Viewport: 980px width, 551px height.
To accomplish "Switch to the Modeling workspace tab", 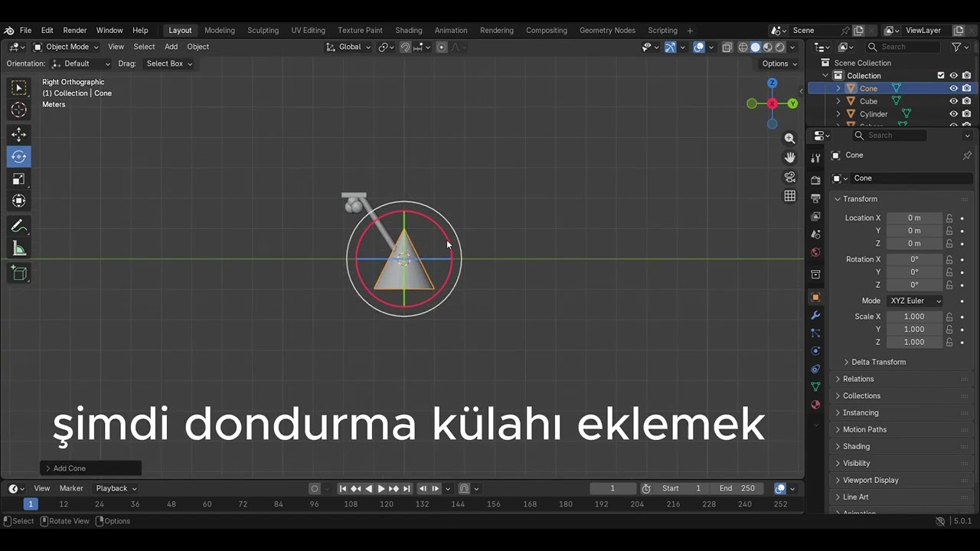I will (x=220, y=31).
